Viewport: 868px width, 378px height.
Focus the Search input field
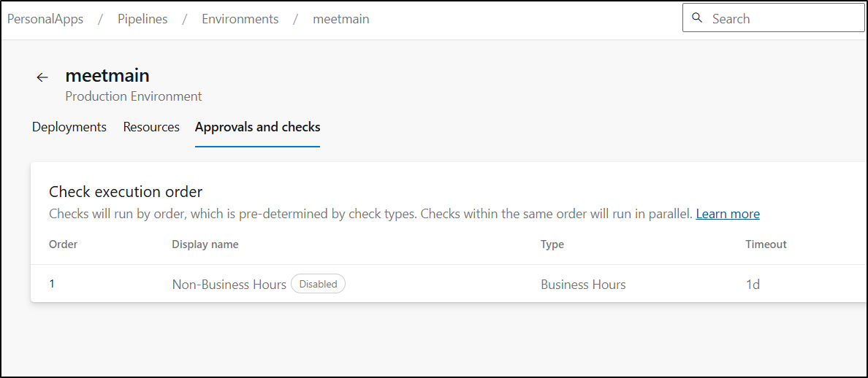coord(773,18)
